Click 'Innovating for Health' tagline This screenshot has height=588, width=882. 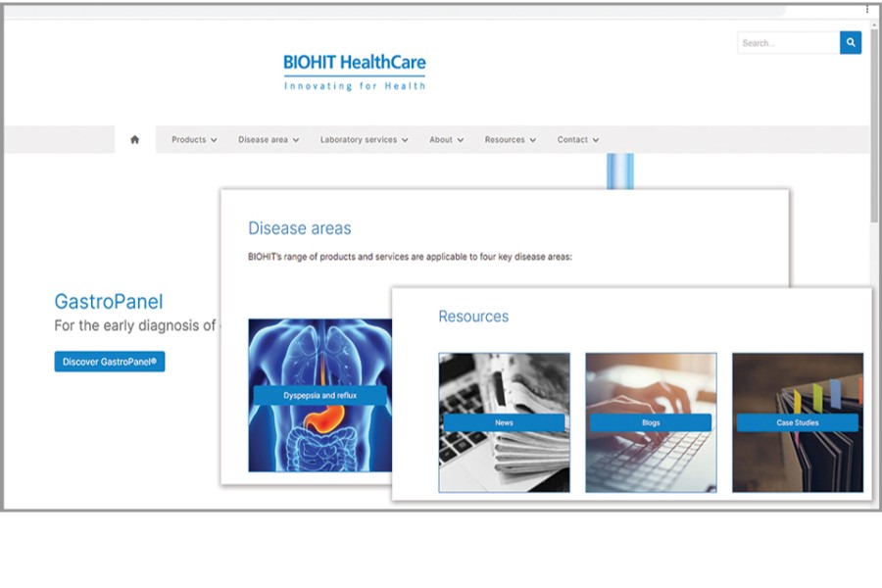click(355, 86)
